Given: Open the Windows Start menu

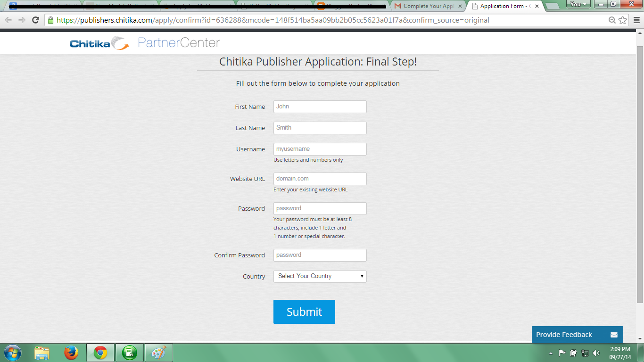Looking at the screenshot, I should [13, 353].
